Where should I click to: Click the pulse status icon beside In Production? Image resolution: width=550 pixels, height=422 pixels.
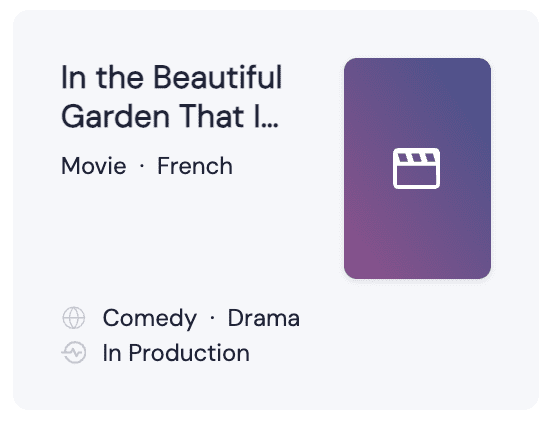tap(74, 353)
